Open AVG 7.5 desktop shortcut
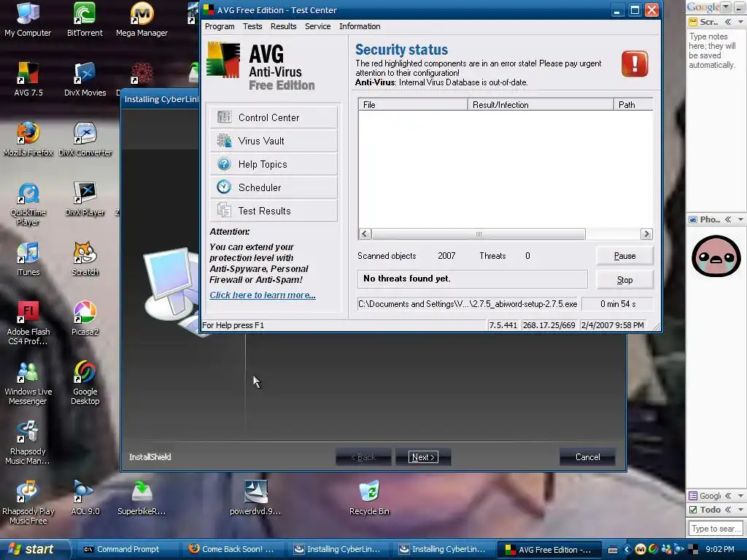Image resolution: width=747 pixels, height=560 pixels. [x=28, y=79]
